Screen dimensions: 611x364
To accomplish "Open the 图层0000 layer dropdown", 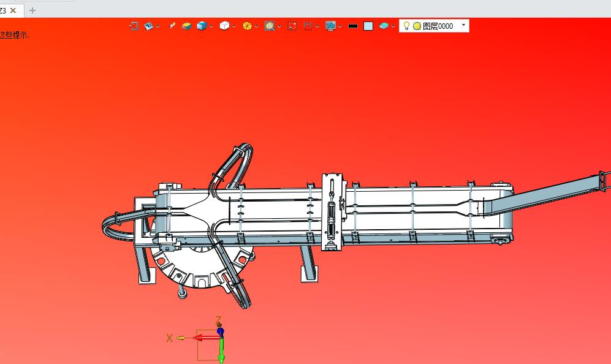I will click(463, 25).
